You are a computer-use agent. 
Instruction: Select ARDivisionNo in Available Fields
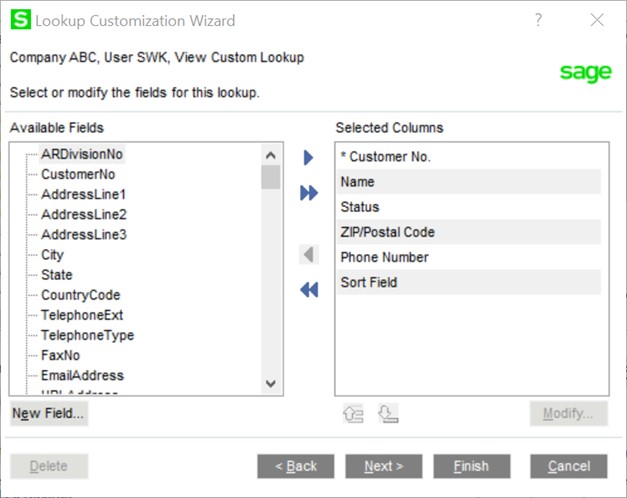[82, 154]
